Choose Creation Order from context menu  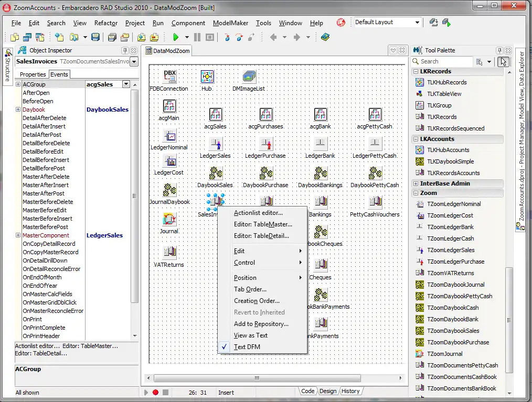[x=262, y=301]
